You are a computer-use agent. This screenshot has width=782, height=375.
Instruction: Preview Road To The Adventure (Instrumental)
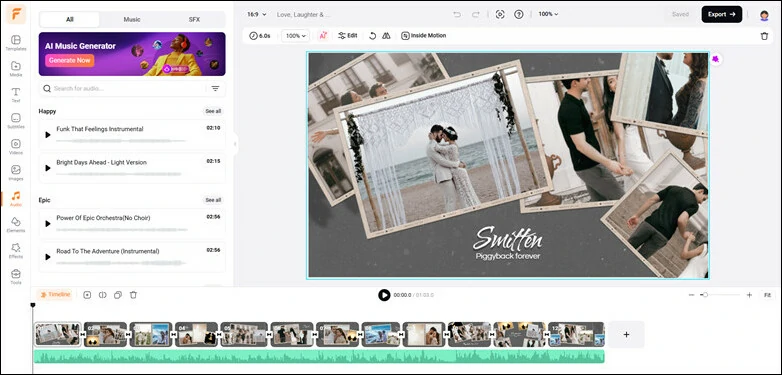(x=48, y=257)
